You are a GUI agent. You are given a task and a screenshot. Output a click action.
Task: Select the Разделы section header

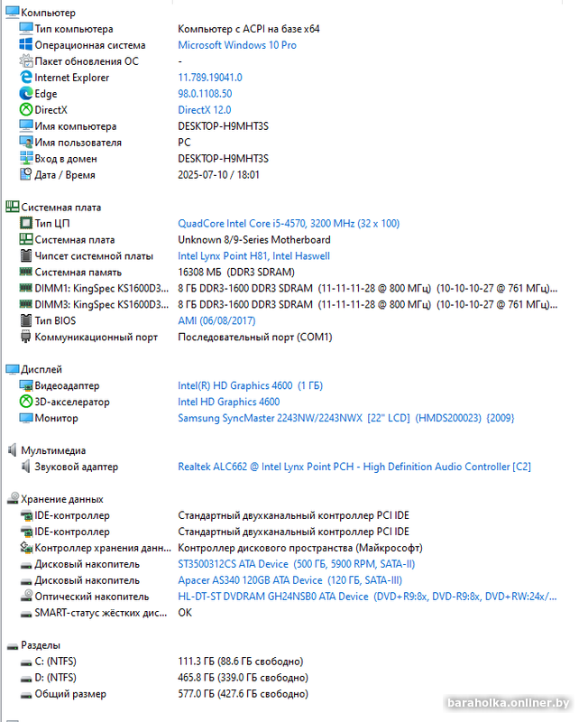[41, 645]
